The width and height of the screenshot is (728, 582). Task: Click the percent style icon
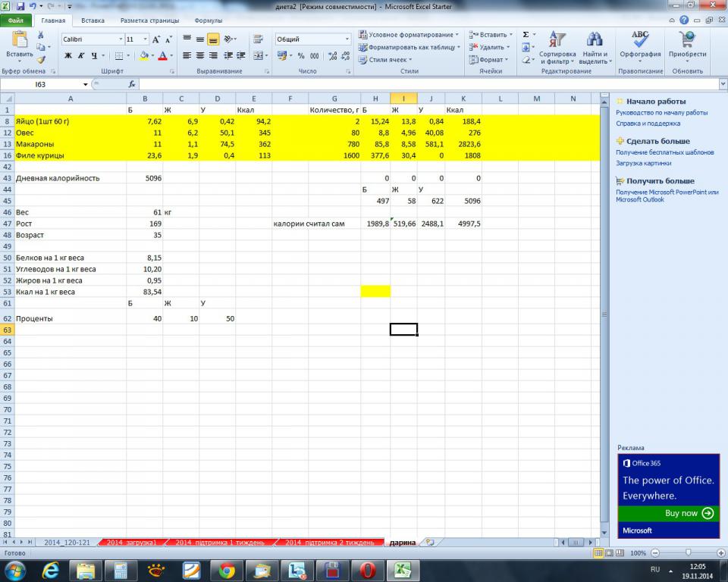300,56
